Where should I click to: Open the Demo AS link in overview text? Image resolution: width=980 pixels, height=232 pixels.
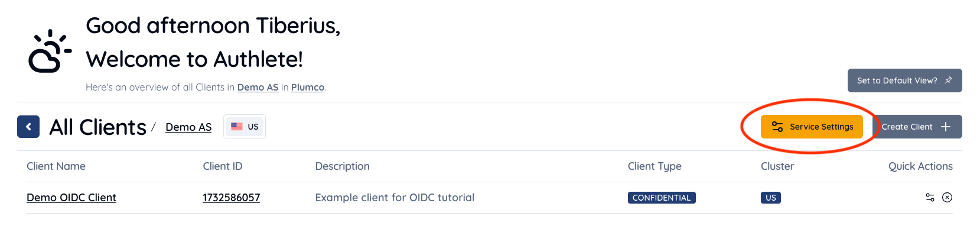(x=258, y=87)
